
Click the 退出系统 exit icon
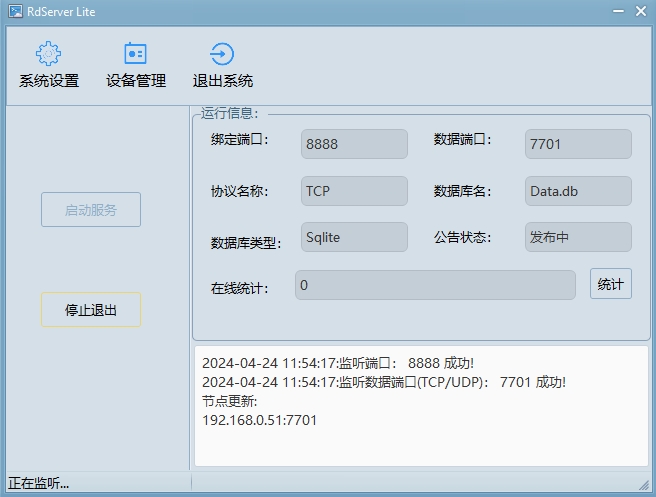(x=222, y=54)
